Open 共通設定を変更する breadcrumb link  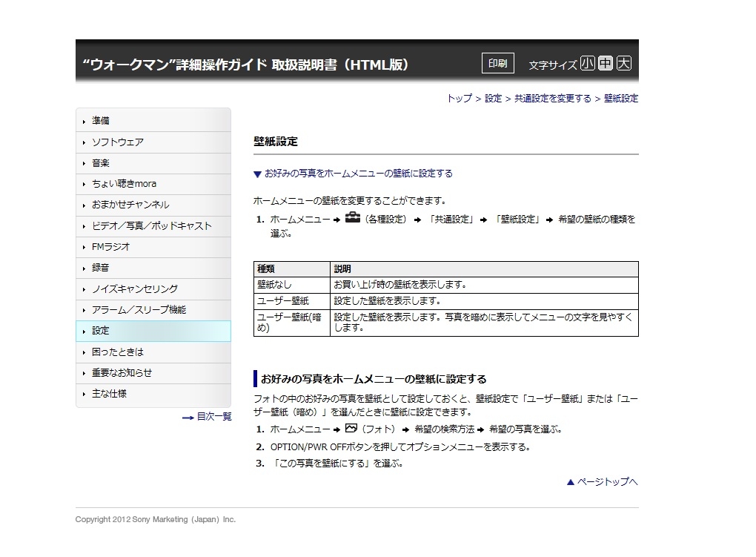(553, 99)
